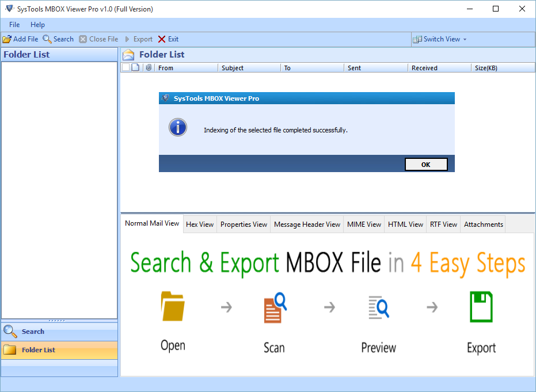This screenshot has width=536, height=392.
Task: Click the Add File folder icon
Action: click(7, 39)
